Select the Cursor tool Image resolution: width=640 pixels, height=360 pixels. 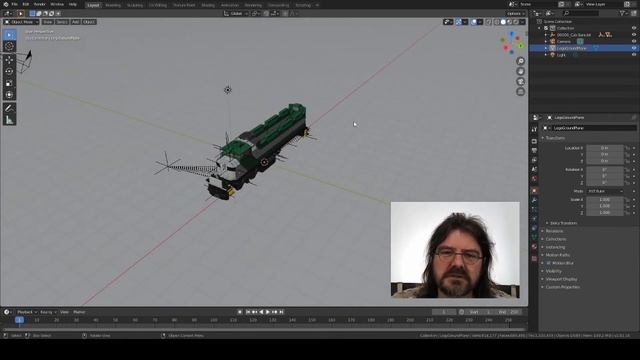tap(9, 46)
